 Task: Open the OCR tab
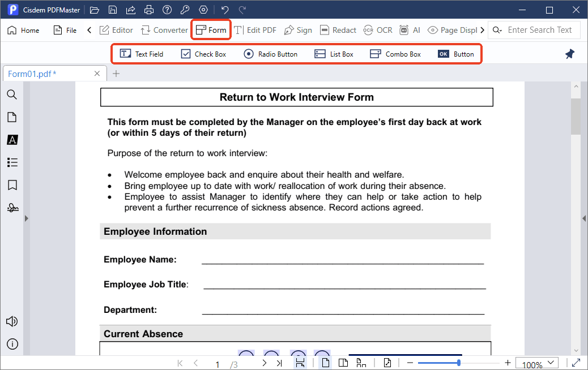pos(378,30)
